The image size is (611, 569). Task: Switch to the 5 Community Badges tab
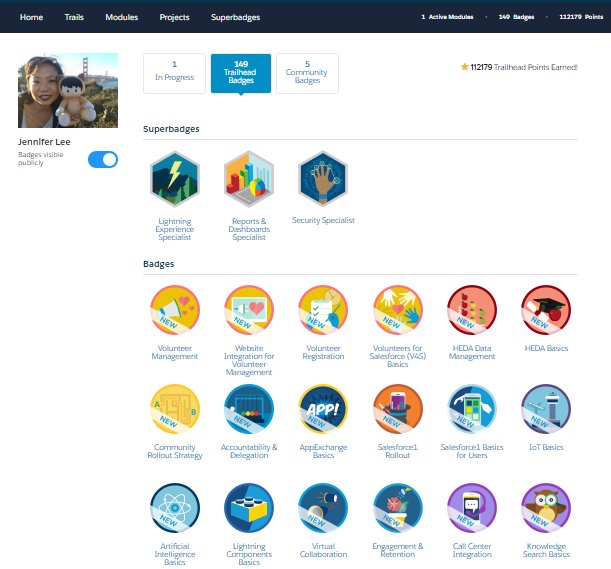point(307,73)
